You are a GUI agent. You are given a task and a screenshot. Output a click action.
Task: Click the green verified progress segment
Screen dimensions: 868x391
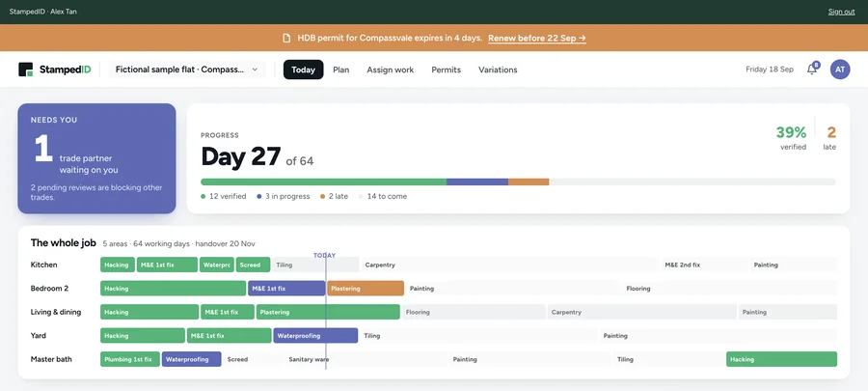tap(323, 182)
